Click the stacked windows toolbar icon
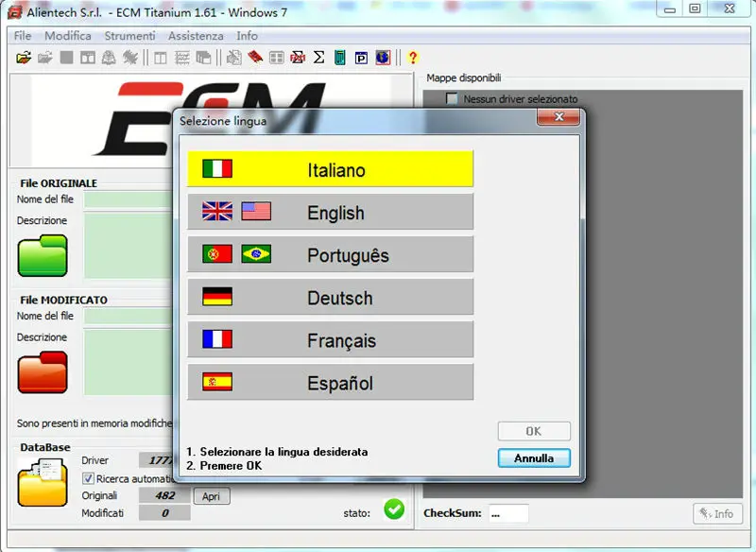The image size is (756, 552). coord(203,59)
